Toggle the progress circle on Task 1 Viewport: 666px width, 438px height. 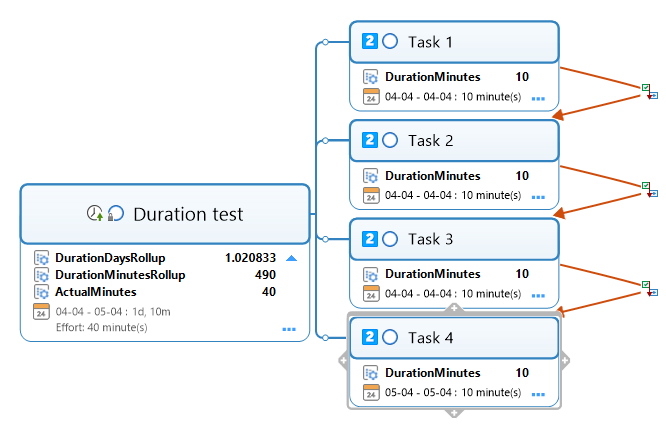(390, 42)
